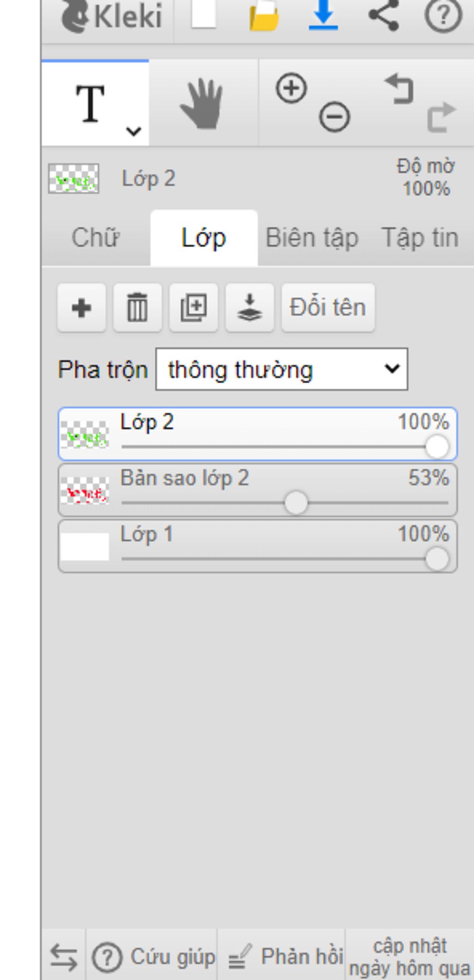The width and height of the screenshot is (474, 980).
Task: Create a new blank image
Action: 204,14
